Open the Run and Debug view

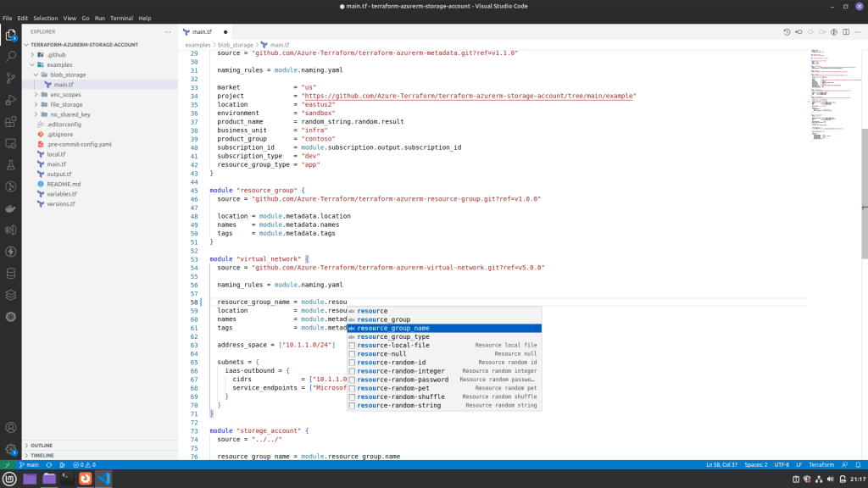[x=11, y=100]
